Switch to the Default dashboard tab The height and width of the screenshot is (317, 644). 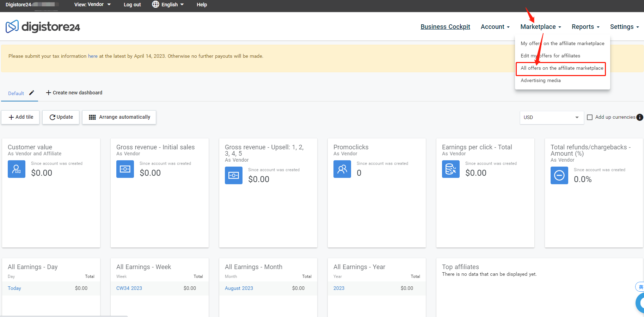point(16,93)
